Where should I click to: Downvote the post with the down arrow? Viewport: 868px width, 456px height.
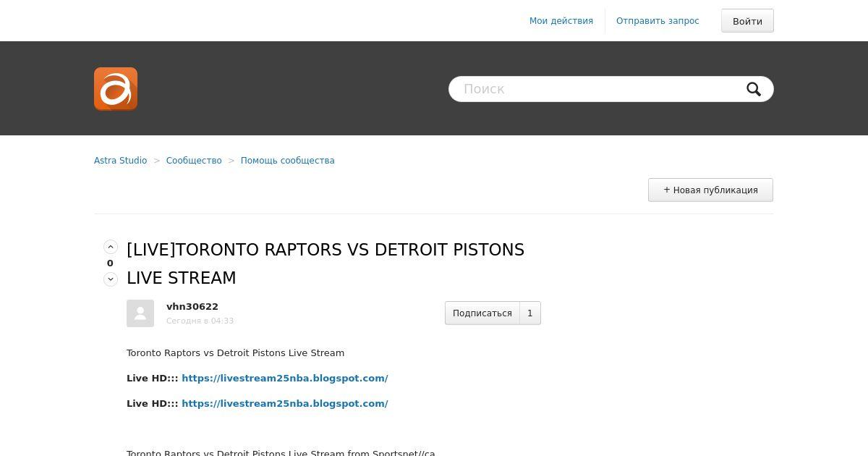(111, 279)
